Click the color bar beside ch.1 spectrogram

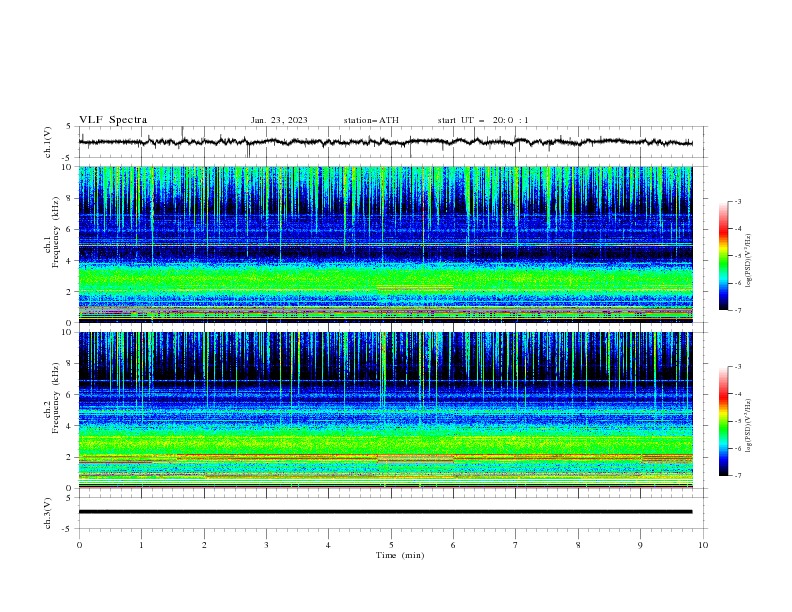pos(723,256)
